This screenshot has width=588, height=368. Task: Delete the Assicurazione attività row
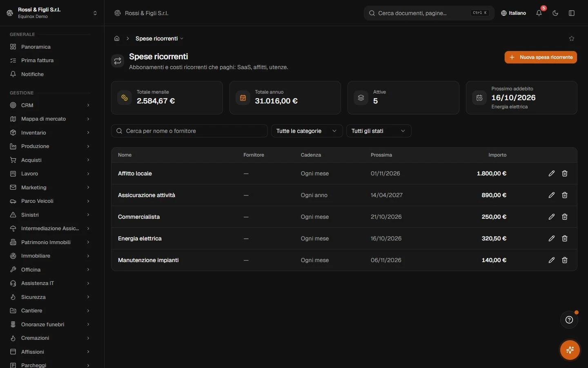[565, 195]
